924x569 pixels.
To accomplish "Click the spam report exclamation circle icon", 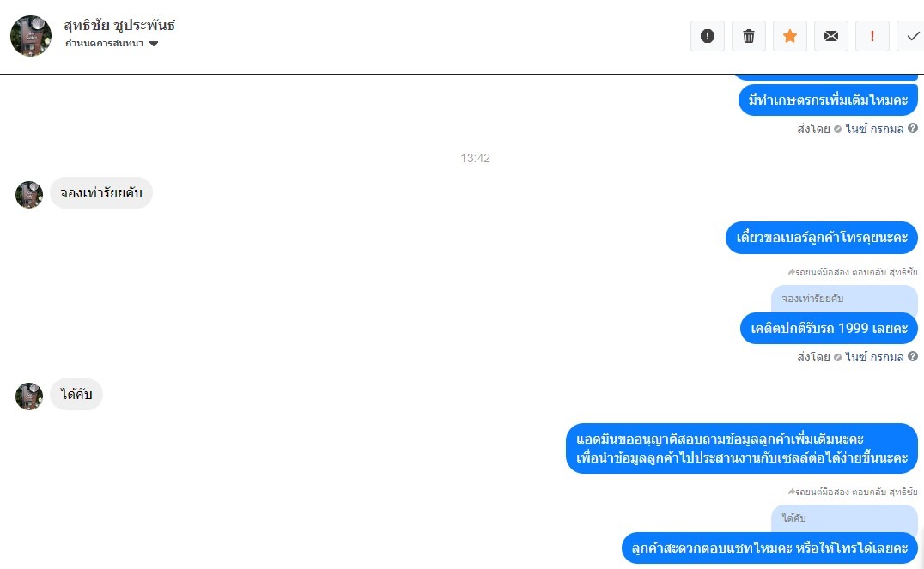I will click(707, 37).
